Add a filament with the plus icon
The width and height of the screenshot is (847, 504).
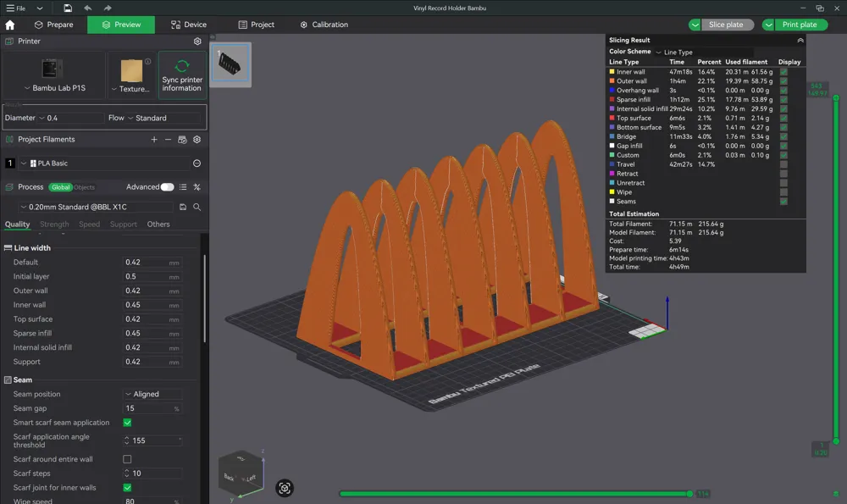tap(153, 139)
